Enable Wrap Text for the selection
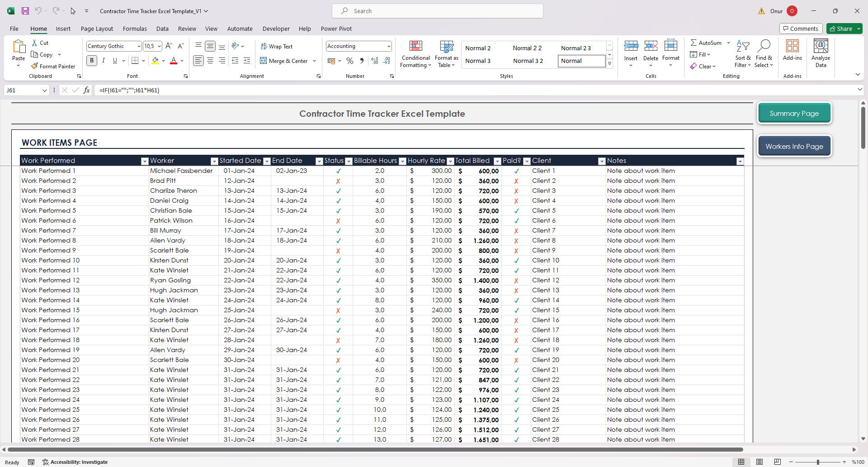This screenshot has height=467, width=868. [x=277, y=46]
